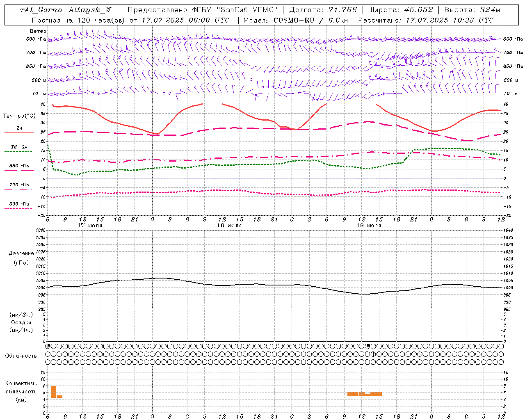The height and width of the screenshot is (420, 525).
Task: Click the orange convective cloud bar on 19 июля
Action: pyautogui.click(x=365, y=394)
